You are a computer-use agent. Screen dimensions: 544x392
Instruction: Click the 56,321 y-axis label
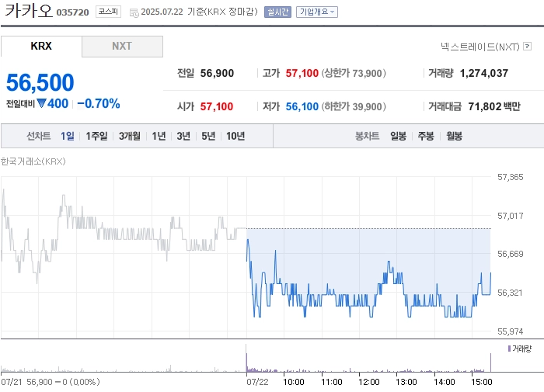pos(510,293)
